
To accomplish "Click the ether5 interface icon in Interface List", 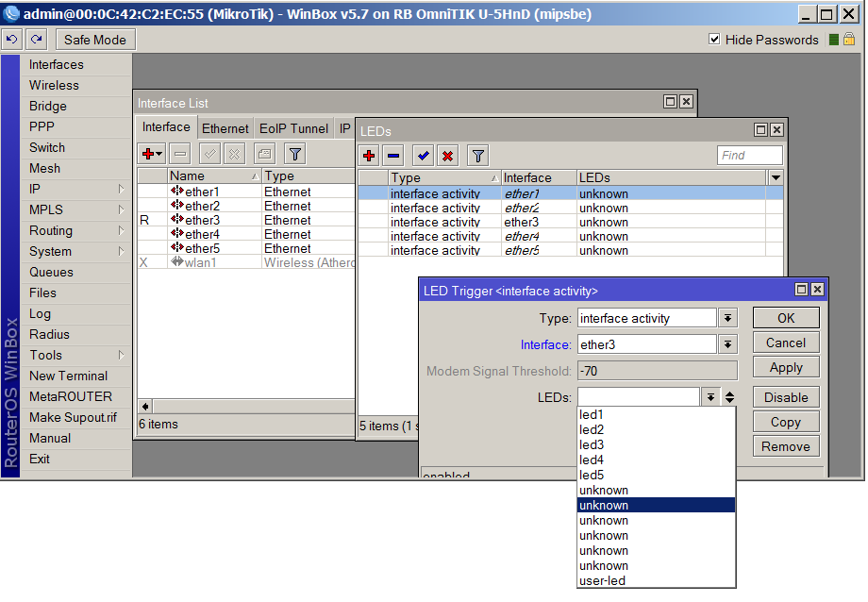I will pyautogui.click(x=177, y=247).
